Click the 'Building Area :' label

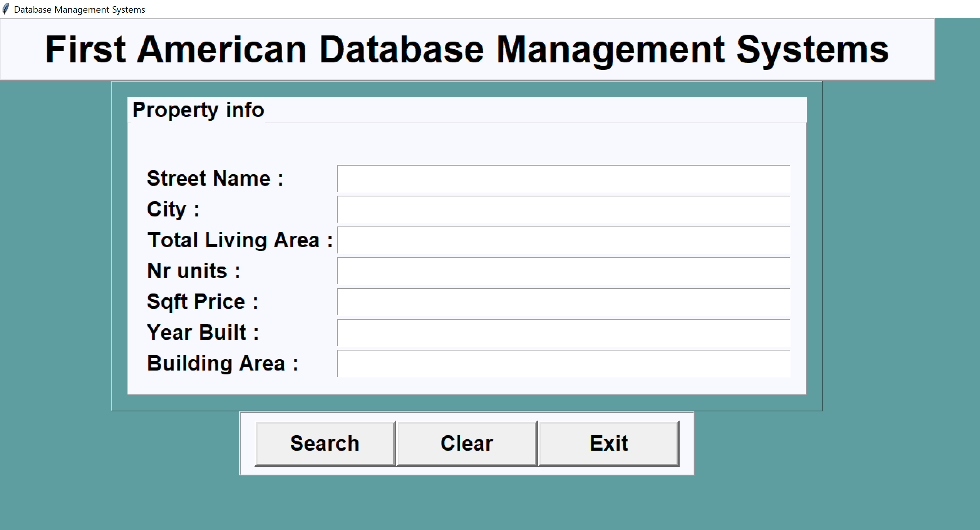coord(223,364)
